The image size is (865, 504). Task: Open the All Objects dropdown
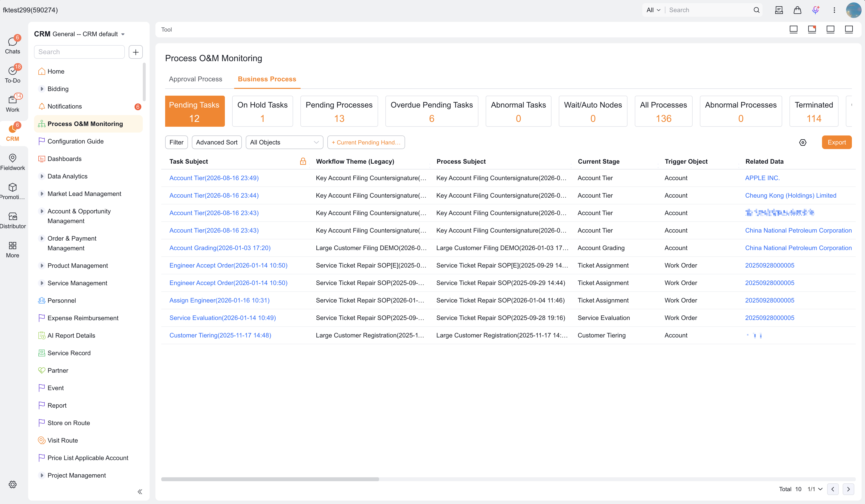click(x=284, y=142)
